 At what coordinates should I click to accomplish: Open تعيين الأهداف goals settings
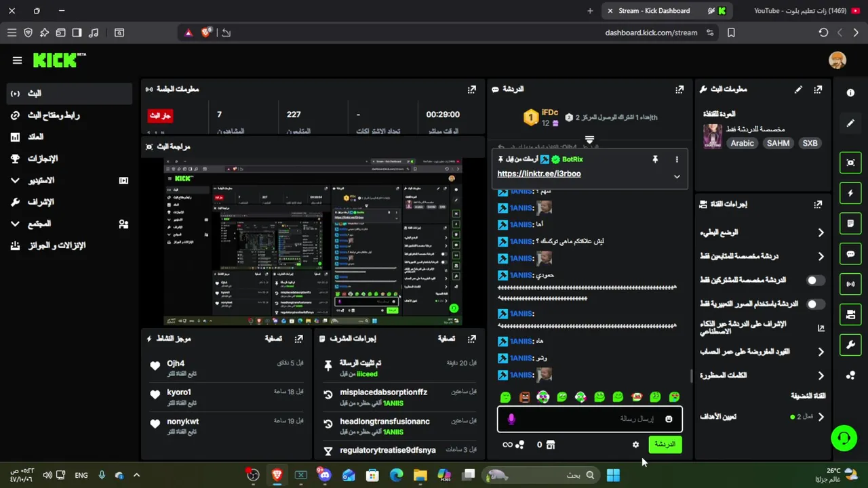tap(763, 417)
